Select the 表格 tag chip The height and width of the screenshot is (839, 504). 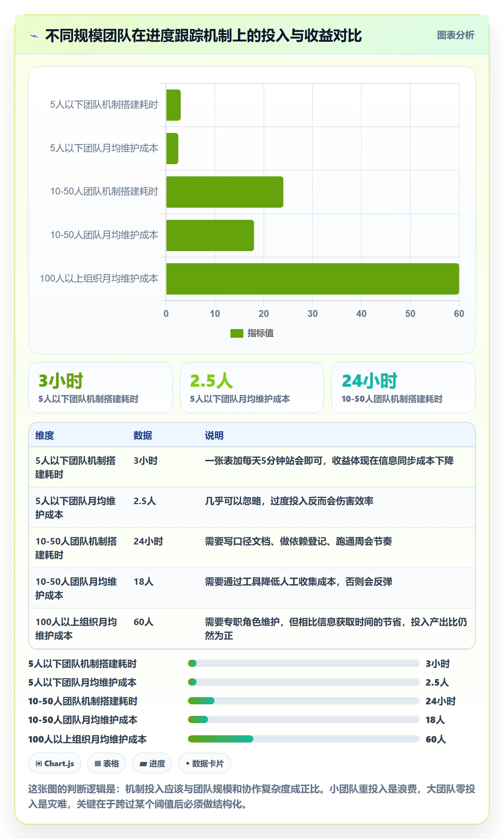[107, 763]
